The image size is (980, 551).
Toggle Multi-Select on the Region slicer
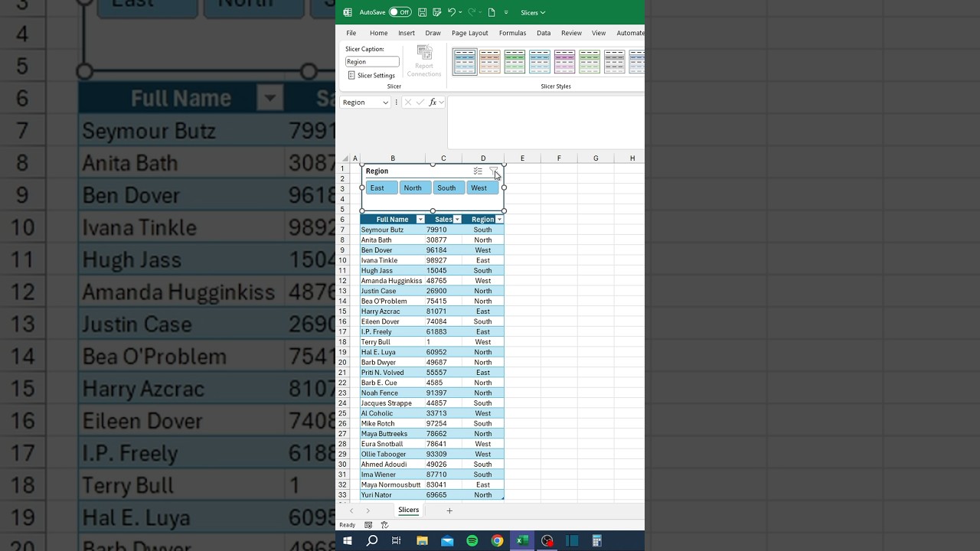click(478, 171)
